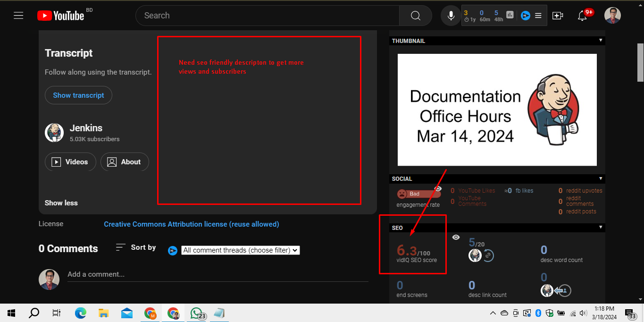Image resolution: width=644 pixels, height=322 pixels.
Task: Click the YouTube Comments stat label
Action: pyautogui.click(x=472, y=201)
